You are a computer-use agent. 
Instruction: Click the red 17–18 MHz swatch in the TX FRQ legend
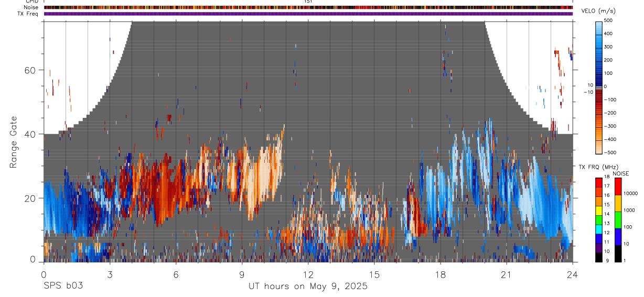click(599, 183)
